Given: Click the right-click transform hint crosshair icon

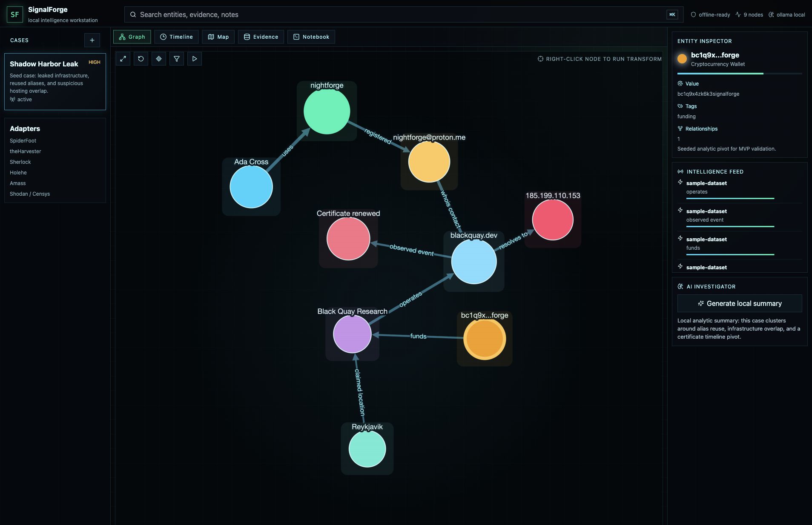Looking at the screenshot, I should (540, 59).
